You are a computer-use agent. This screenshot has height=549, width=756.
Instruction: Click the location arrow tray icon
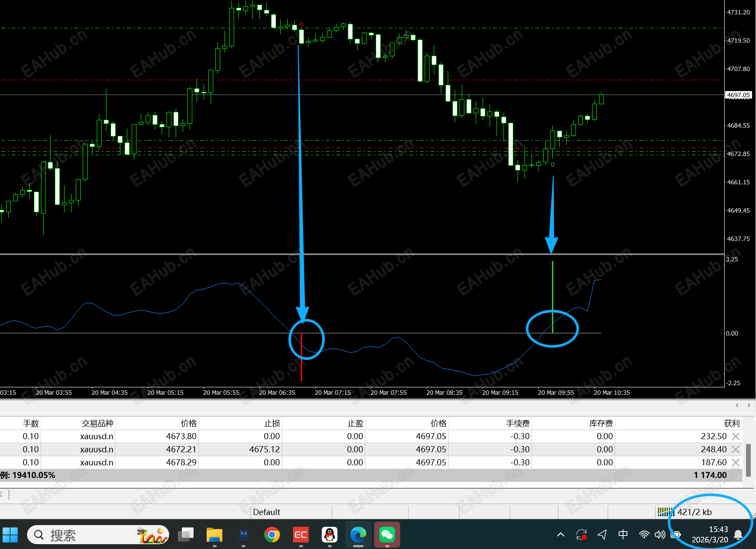coord(602,535)
